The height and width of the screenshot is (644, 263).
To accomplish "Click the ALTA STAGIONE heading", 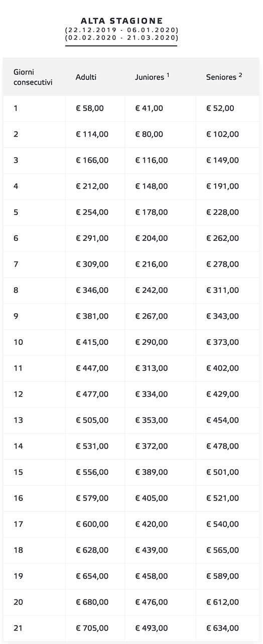I will coord(121,21).
